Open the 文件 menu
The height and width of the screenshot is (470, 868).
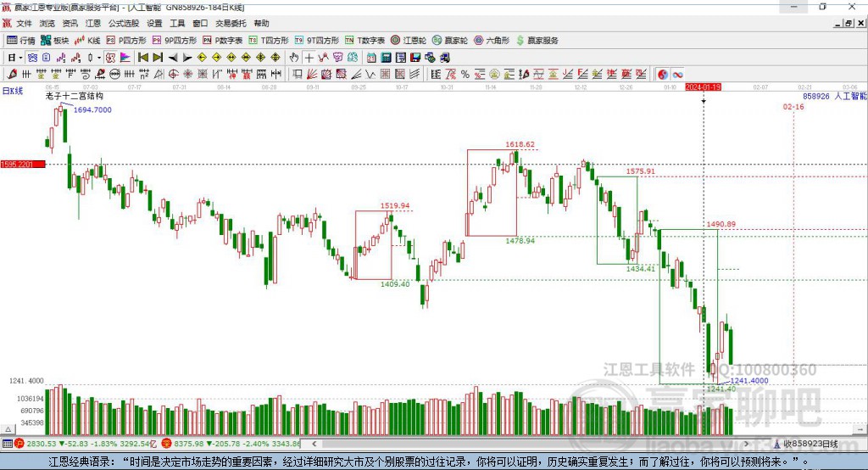24,23
